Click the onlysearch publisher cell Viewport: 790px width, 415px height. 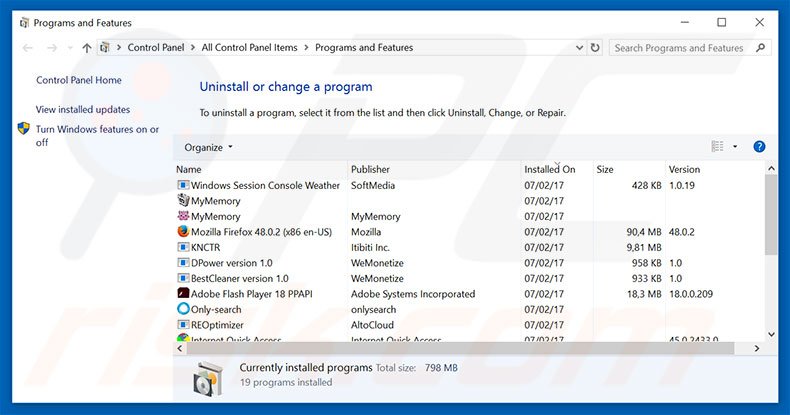click(373, 310)
